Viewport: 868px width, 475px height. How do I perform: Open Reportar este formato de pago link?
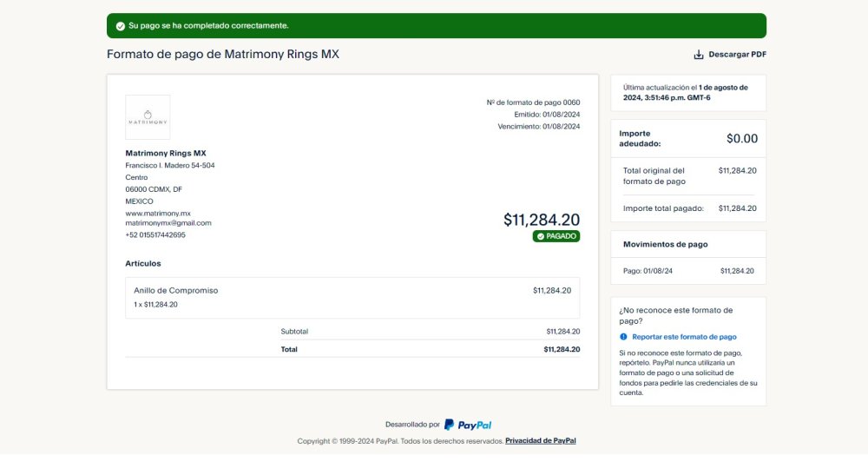(x=684, y=337)
